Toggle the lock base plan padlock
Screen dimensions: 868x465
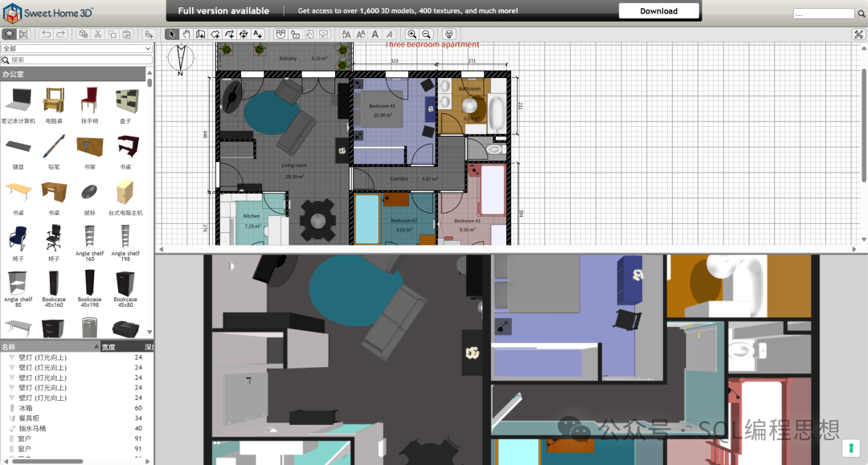[295, 34]
